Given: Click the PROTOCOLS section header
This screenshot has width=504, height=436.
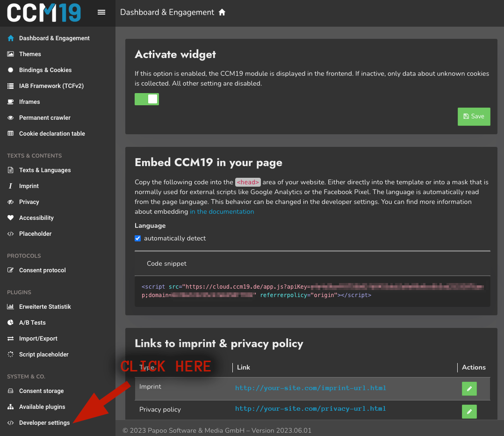Looking at the screenshot, I should click(x=24, y=256).
